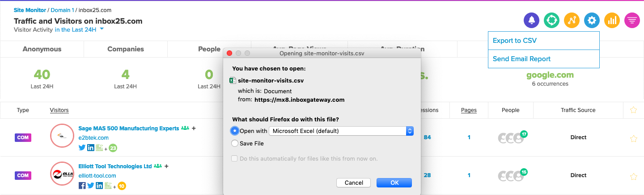The height and width of the screenshot is (195, 644).
Task: Click the Elliott Tool company logo thumbnail
Action: click(62, 174)
